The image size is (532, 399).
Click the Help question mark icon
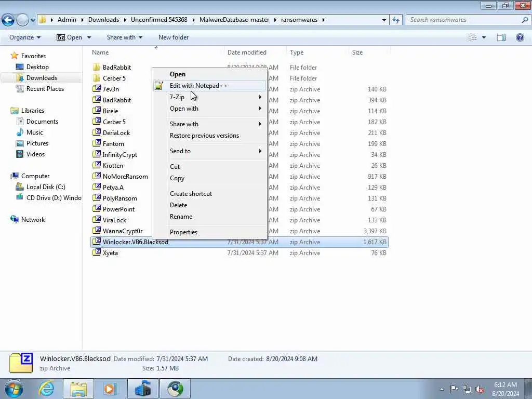point(520,37)
